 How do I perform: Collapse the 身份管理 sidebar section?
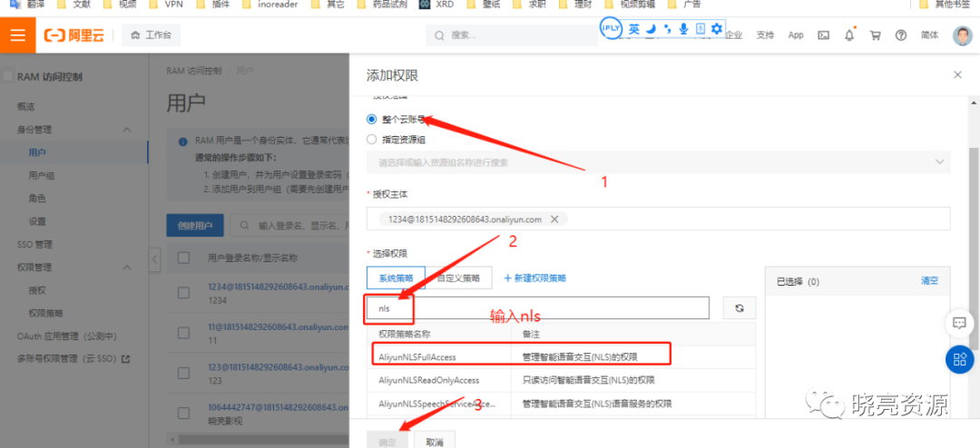click(126, 130)
